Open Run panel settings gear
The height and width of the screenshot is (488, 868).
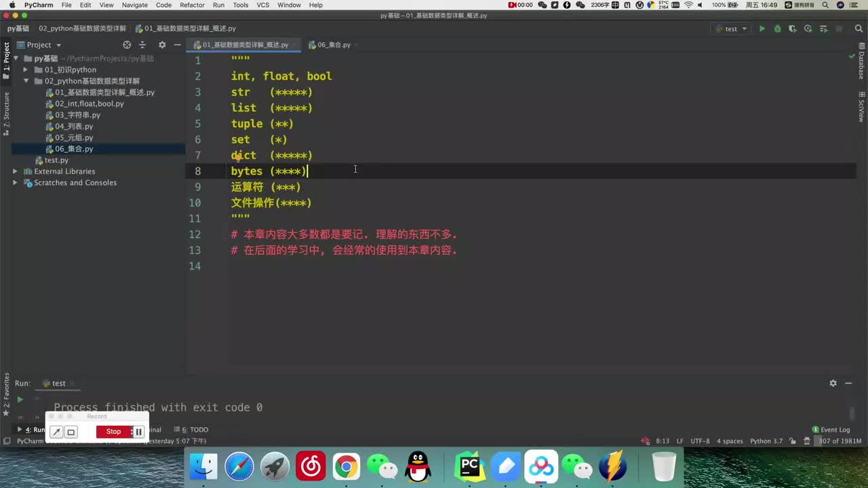click(833, 384)
